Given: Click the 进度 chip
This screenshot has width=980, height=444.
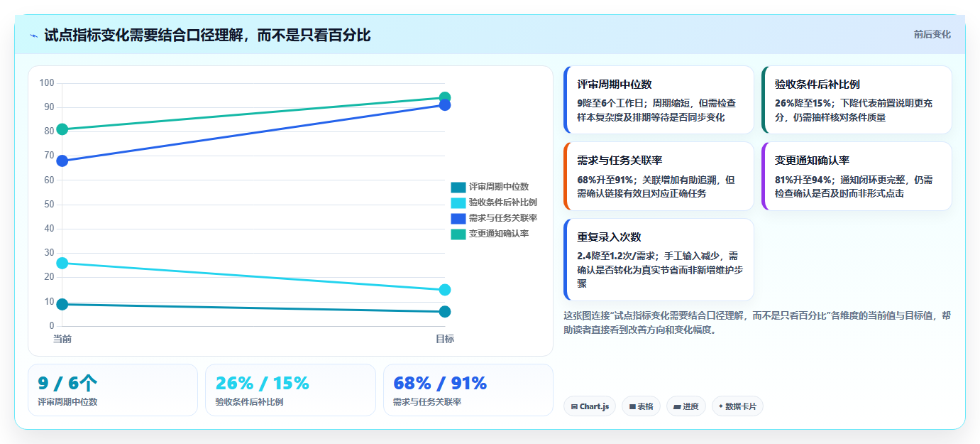Looking at the screenshot, I should (686, 406).
